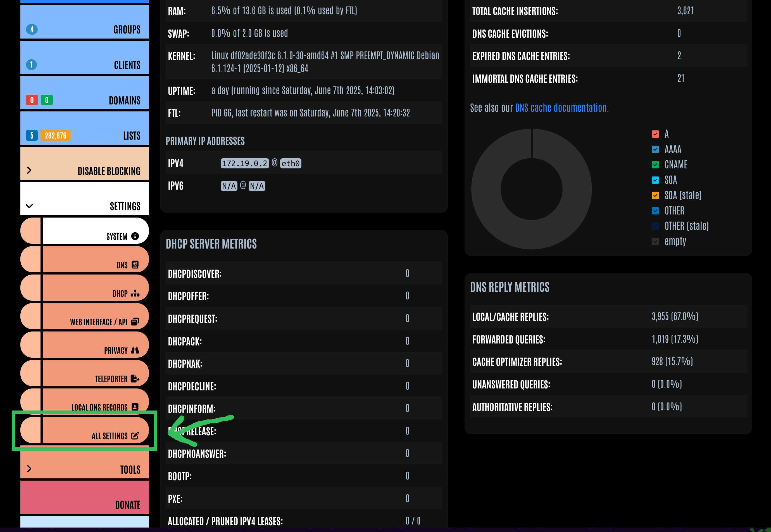Follow the DNS cache documentation link
This screenshot has width=771, height=532.
pyautogui.click(x=561, y=108)
